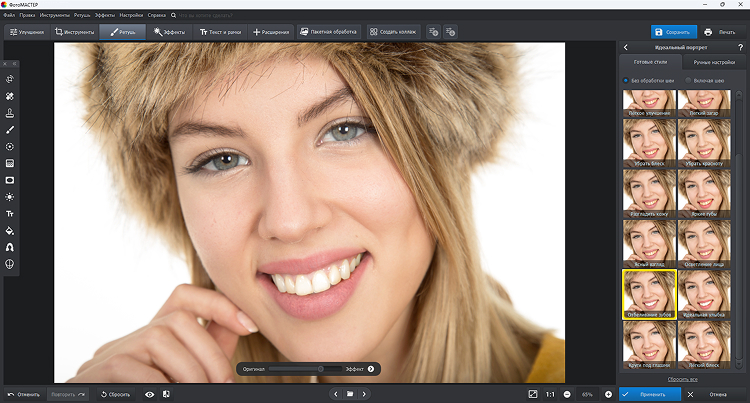Apply the 'Убрать блеск' style thumbnail
This screenshot has height=403, width=750.
pyautogui.click(x=649, y=143)
